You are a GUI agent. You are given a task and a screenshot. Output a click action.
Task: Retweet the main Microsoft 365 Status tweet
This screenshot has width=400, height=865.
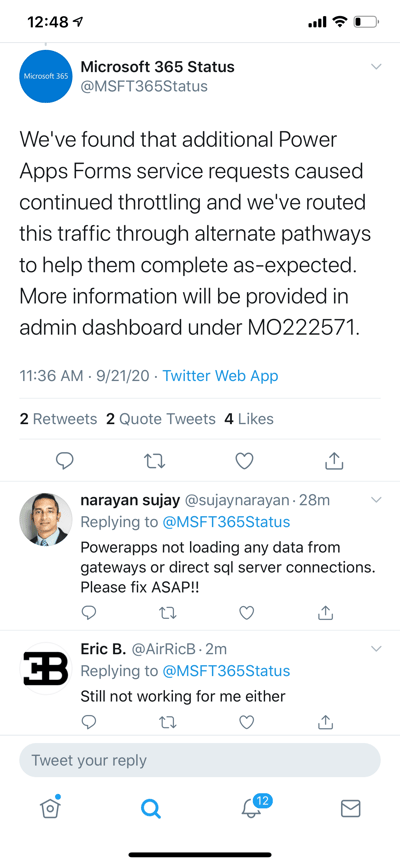click(154, 461)
